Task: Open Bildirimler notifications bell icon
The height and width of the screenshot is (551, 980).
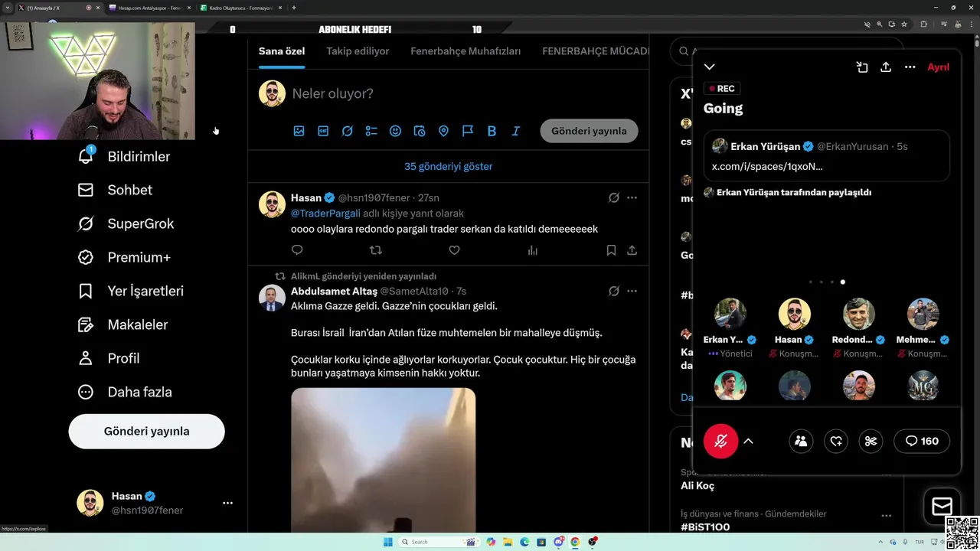Action: (x=86, y=156)
